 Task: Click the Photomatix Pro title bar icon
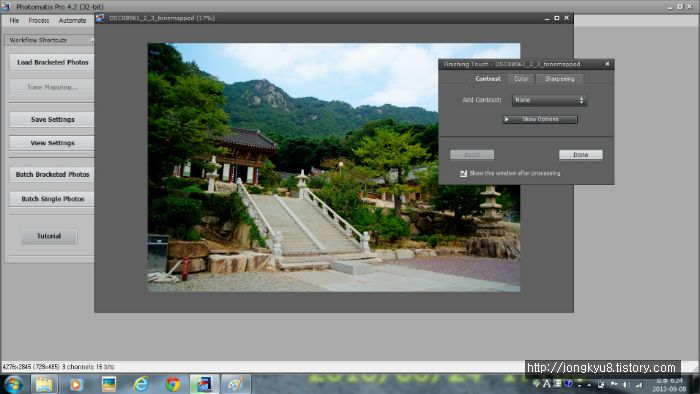[x=6, y=6]
